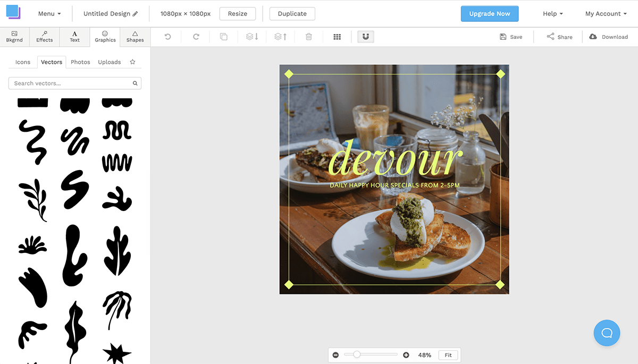Click the send layer backward icon

coord(252,37)
